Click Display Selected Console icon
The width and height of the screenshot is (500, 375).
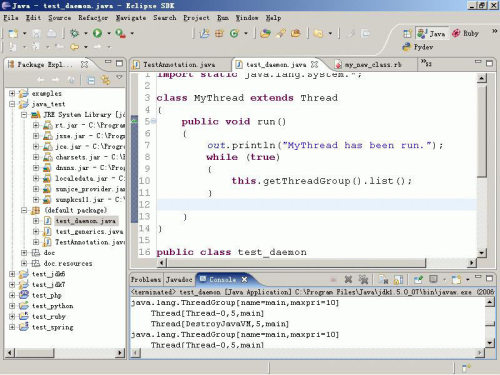433,279
